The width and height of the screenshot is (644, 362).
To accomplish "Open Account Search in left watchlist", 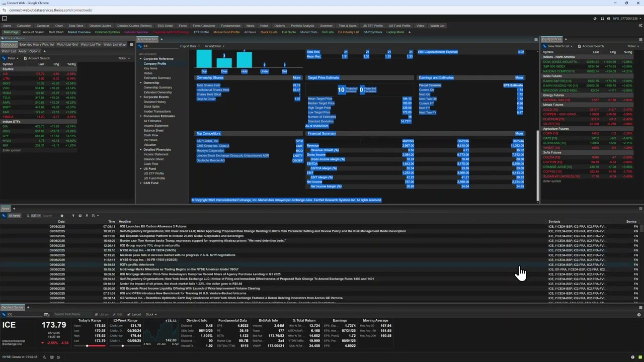I will pos(37,58).
